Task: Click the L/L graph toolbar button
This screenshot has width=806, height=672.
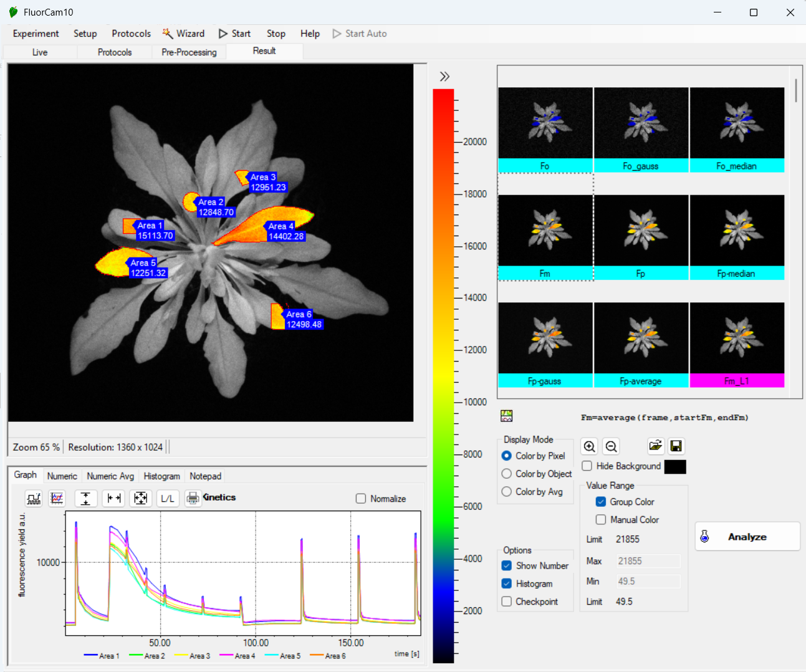Action: [168, 499]
